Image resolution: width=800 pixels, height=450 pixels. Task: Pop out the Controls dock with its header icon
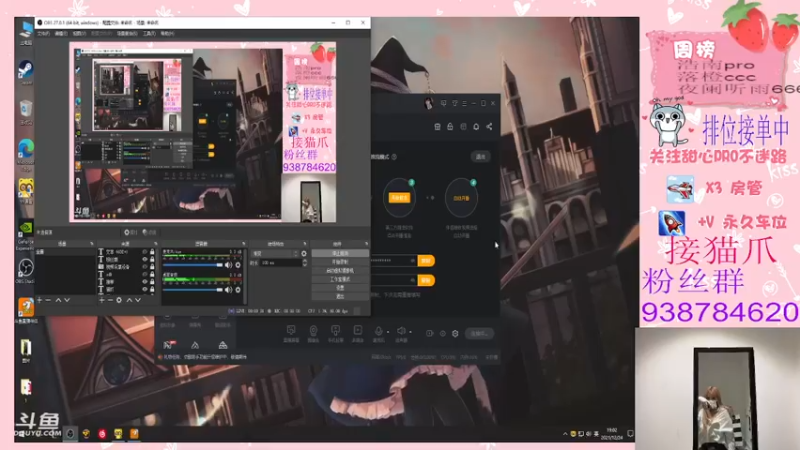(x=366, y=244)
